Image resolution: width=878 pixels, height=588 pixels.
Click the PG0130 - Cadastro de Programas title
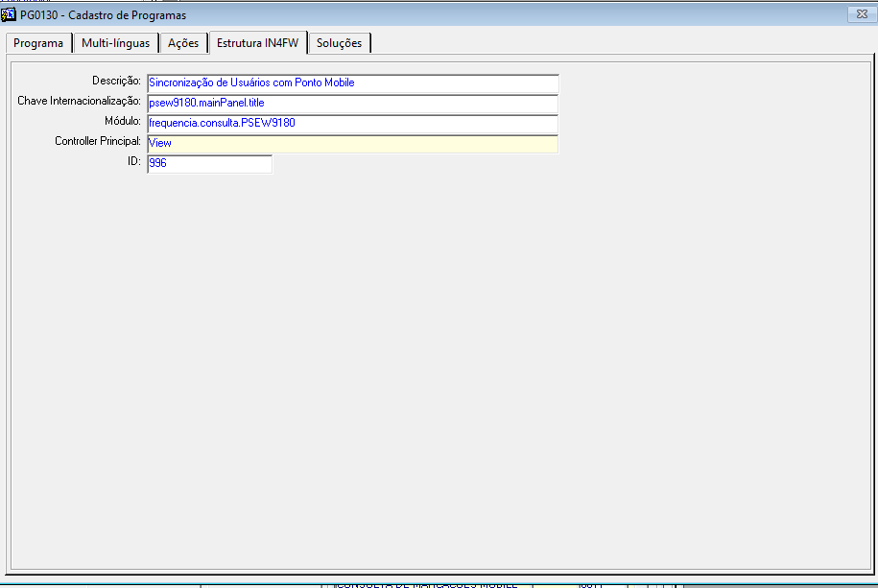pos(103,15)
